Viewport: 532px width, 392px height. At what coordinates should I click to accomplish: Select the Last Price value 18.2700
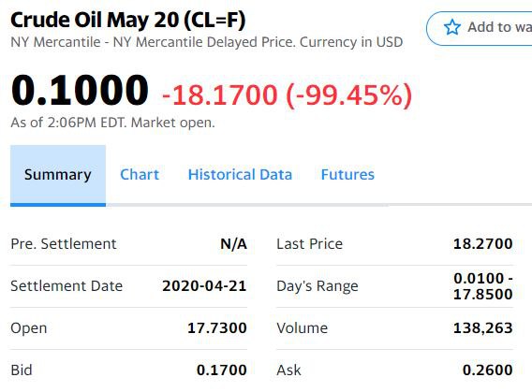(x=482, y=244)
